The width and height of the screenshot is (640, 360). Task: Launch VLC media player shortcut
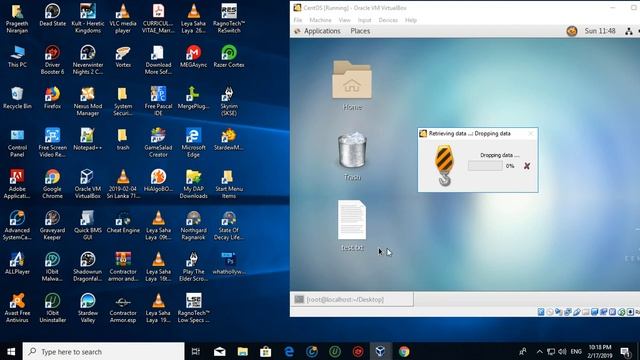tap(123, 19)
